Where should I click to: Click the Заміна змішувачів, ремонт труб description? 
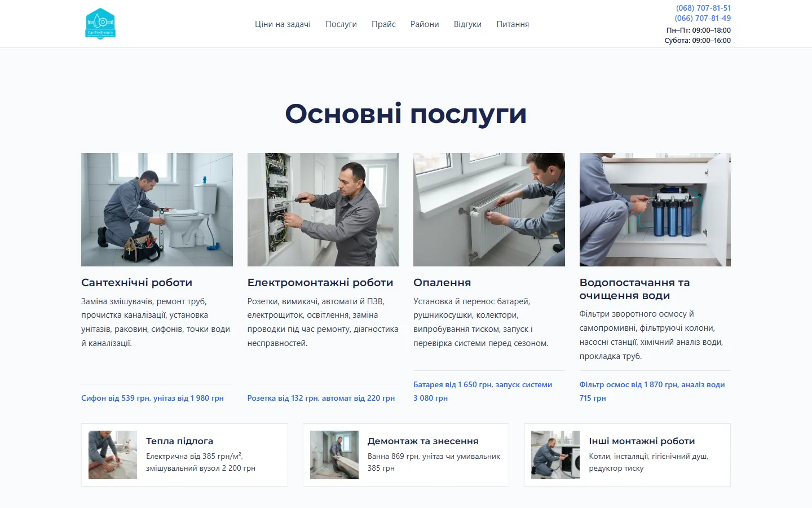pyautogui.click(x=156, y=322)
